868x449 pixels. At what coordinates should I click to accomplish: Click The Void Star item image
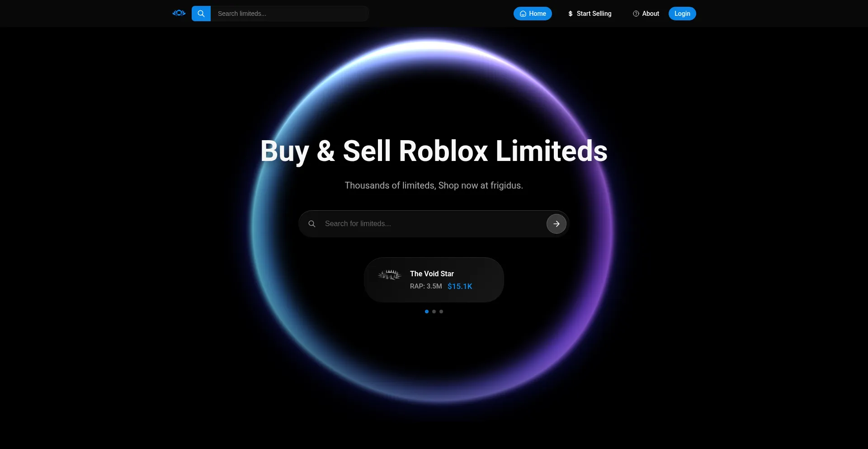[x=390, y=274]
